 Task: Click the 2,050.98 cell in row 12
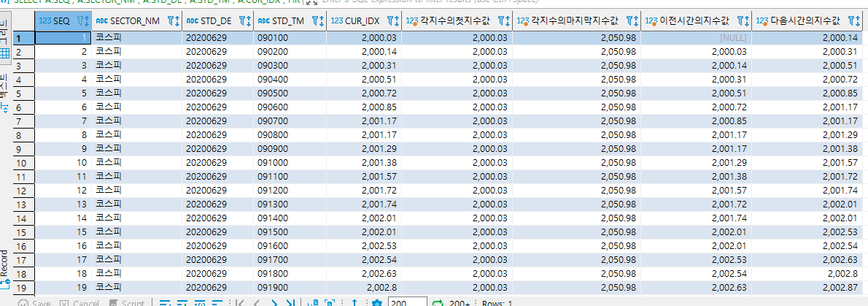pos(576,190)
